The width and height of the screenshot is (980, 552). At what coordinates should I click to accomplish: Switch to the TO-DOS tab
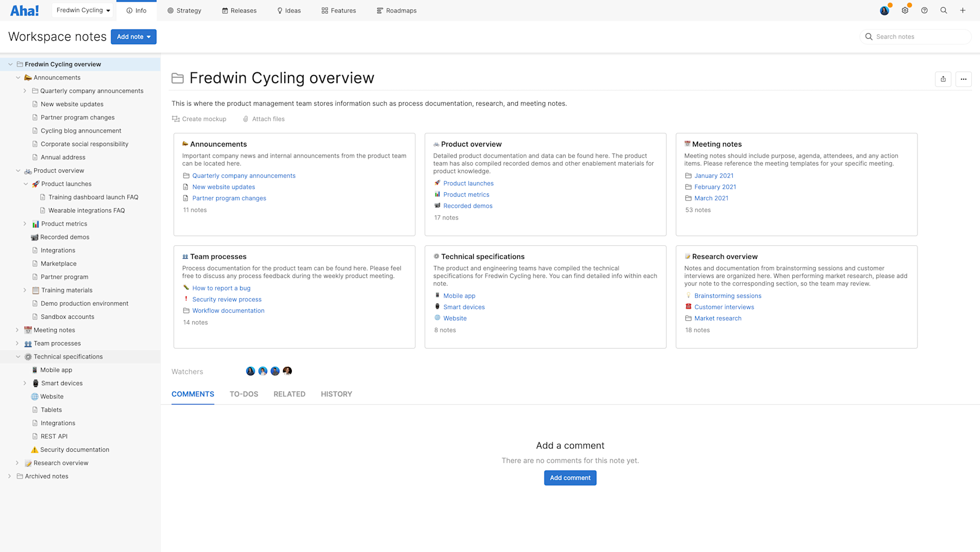point(243,393)
